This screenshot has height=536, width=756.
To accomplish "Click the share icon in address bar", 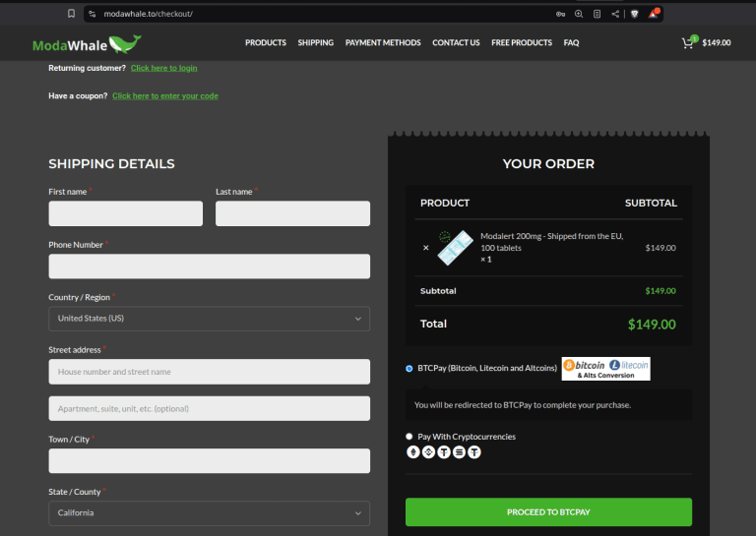I will point(615,14).
